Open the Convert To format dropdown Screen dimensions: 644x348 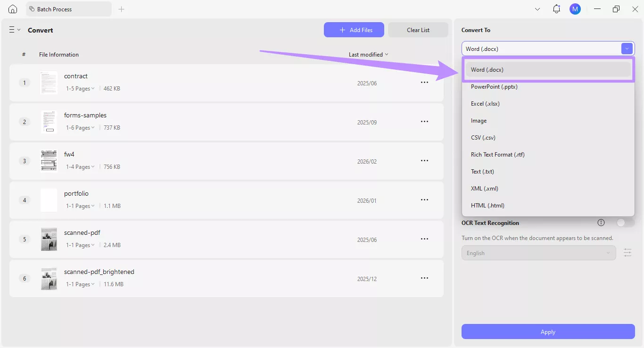pos(627,48)
